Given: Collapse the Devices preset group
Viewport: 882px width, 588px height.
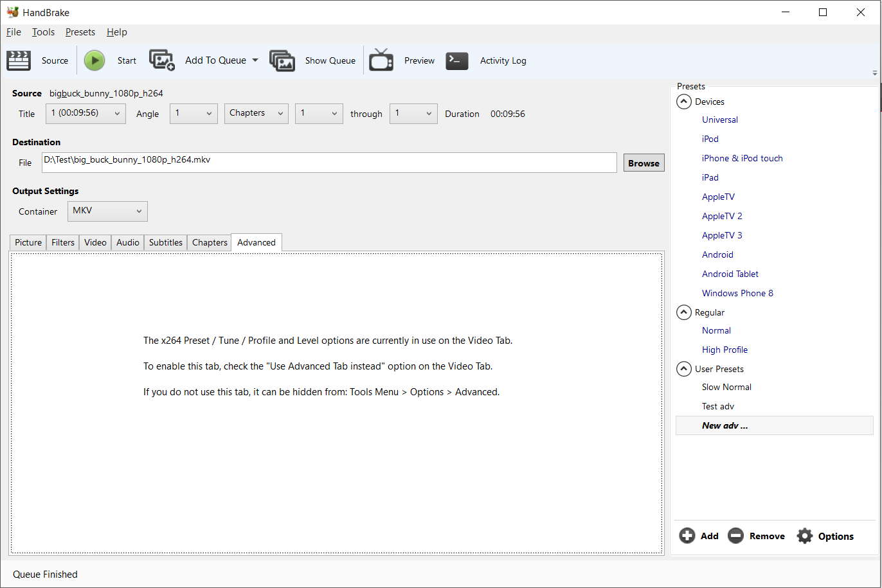Looking at the screenshot, I should point(684,102).
